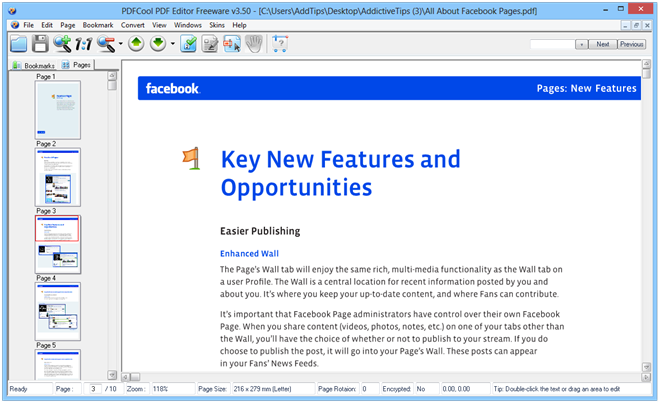Click the Enhanced Wall blue heading

tap(249, 254)
